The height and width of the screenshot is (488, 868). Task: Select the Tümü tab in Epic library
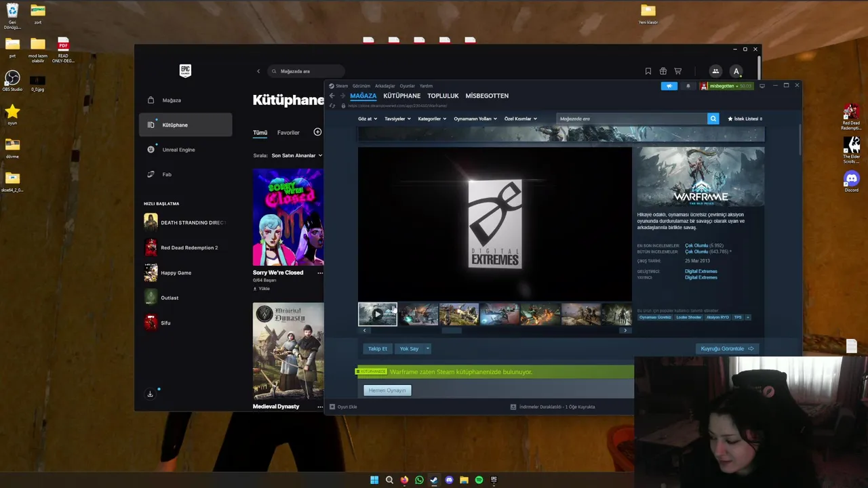click(x=260, y=133)
